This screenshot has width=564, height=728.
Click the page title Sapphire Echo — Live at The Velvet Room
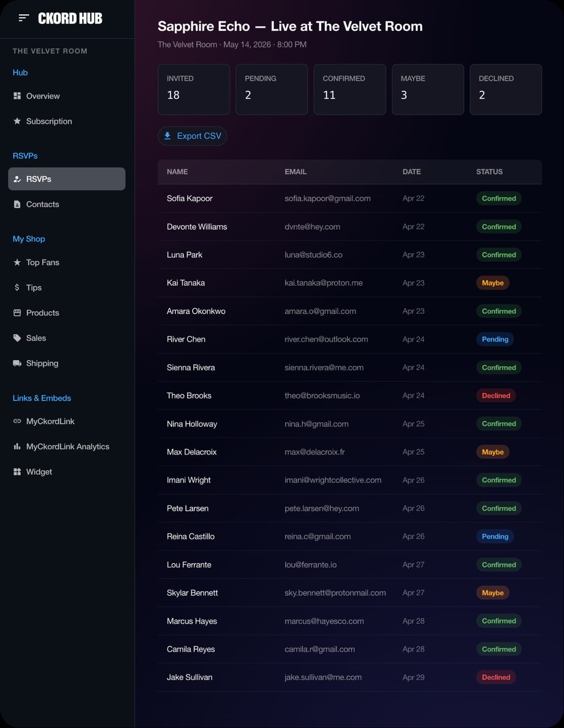[290, 26]
